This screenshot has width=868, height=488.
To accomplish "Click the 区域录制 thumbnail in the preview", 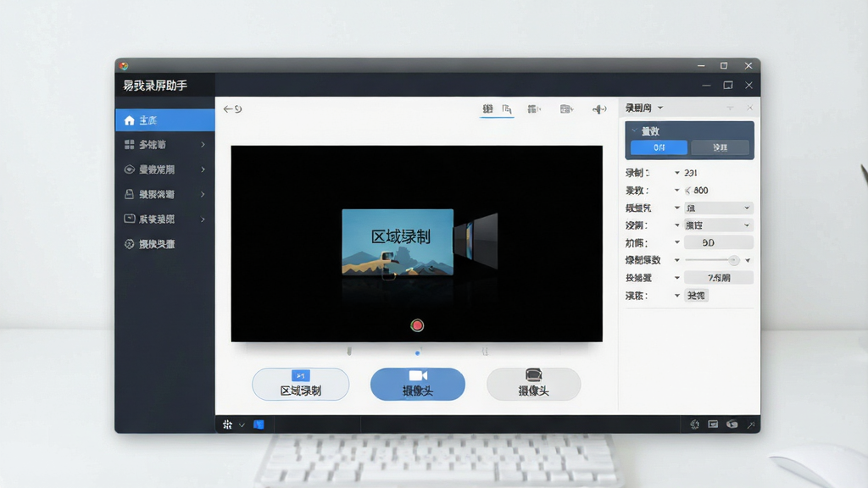I will tap(398, 241).
